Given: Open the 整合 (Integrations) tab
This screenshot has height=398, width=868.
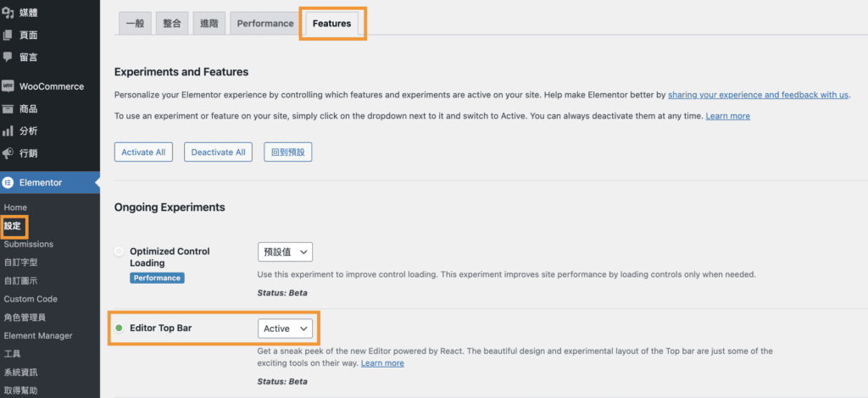Looking at the screenshot, I should (171, 24).
